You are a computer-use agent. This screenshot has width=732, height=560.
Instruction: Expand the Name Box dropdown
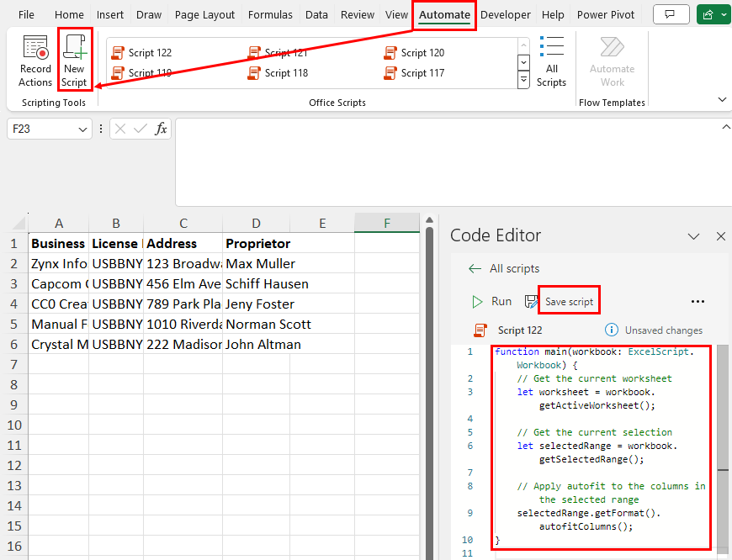tap(82, 129)
